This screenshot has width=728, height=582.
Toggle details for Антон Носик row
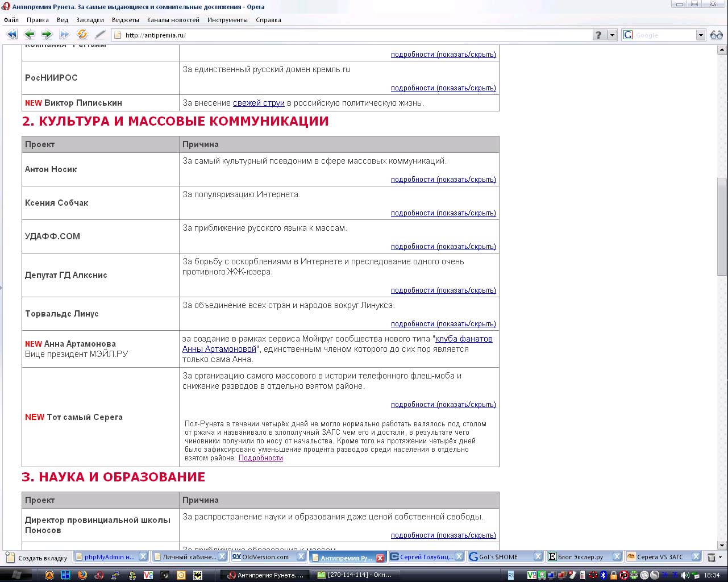[x=443, y=180]
